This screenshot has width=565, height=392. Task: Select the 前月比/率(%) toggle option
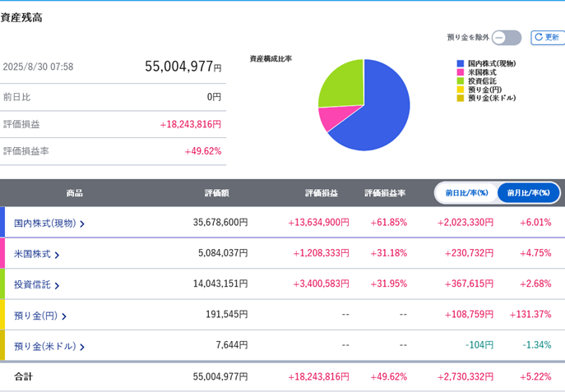tap(529, 193)
